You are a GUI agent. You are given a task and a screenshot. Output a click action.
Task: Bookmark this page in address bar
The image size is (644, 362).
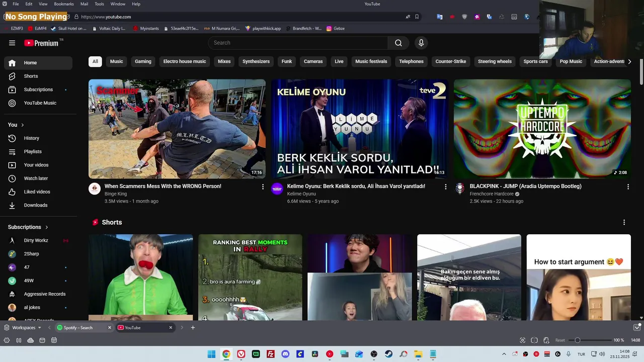pos(417,17)
